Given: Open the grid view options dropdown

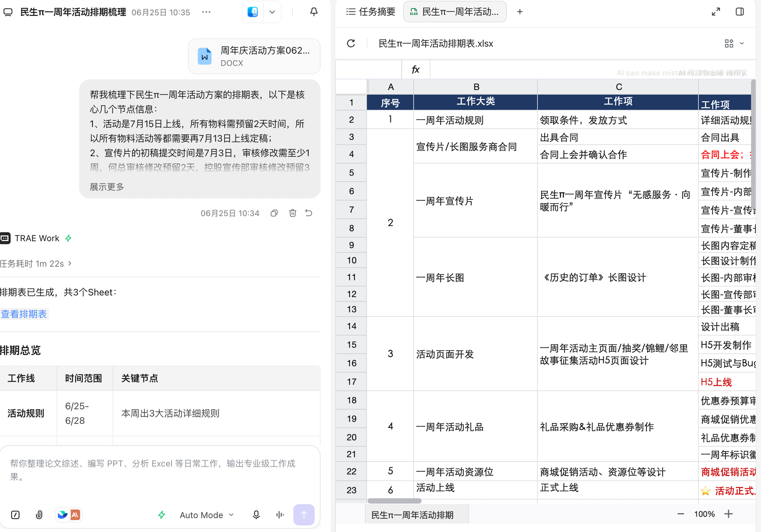Looking at the screenshot, I should (x=734, y=43).
